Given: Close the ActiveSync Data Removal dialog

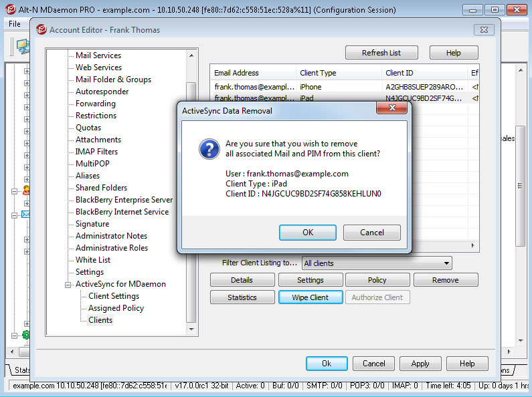Looking at the screenshot, I should pos(392,108).
